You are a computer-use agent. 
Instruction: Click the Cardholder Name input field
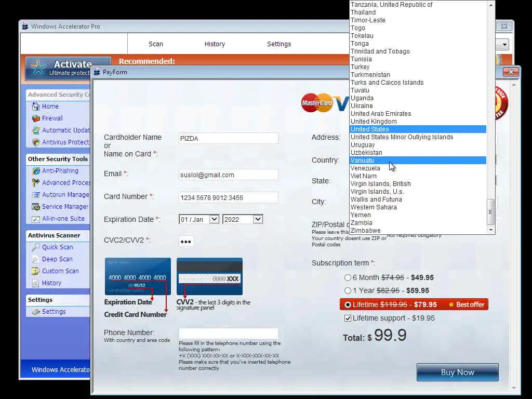tap(229, 138)
